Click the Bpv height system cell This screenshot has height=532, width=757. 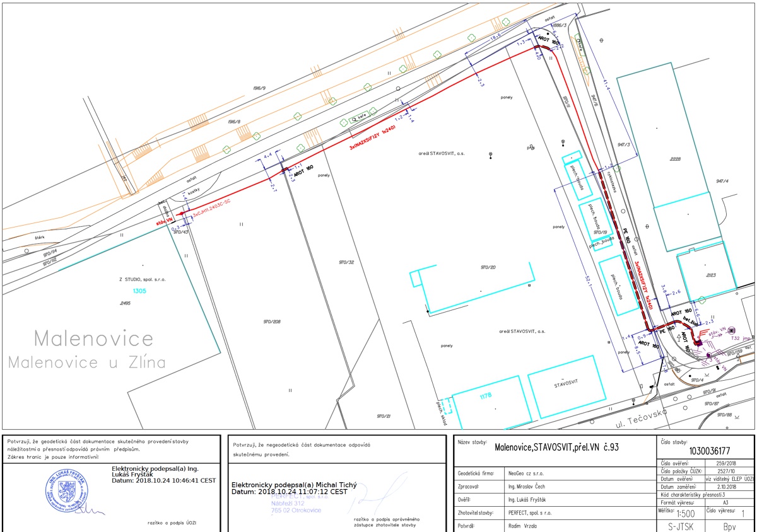coord(730,526)
